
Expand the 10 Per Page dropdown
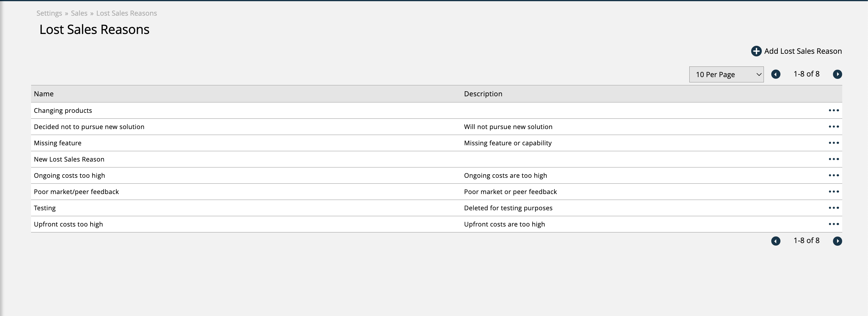pos(726,74)
